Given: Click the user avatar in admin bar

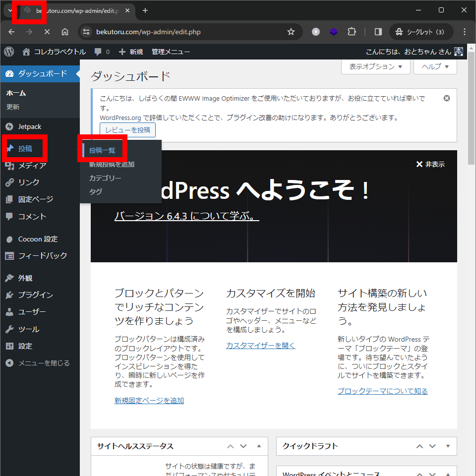Looking at the screenshot, I should 459,52.
